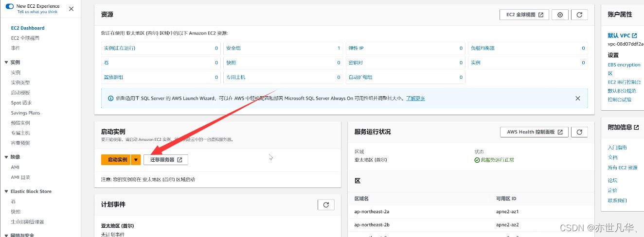The image size is (644, 237).
Task: Collapse the 实例 sidebar section arrow
Action: [x=6, y=63]
